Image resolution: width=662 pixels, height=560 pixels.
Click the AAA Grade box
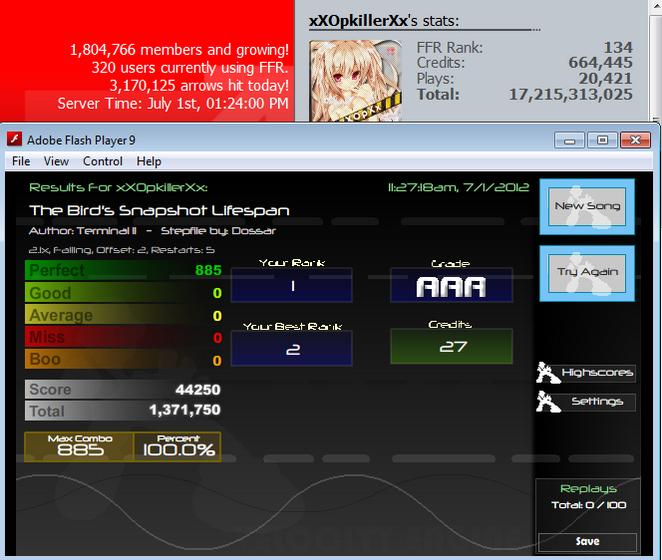coord(451,285)
